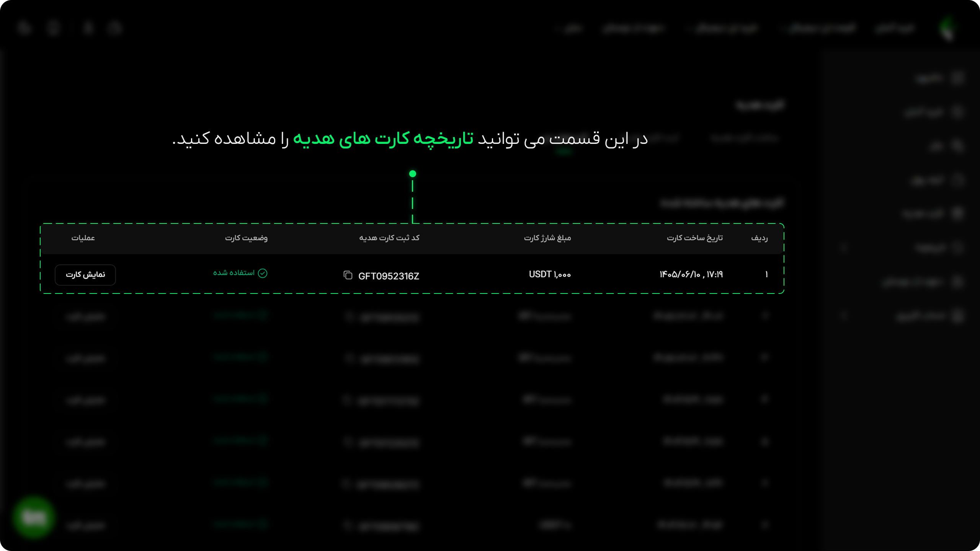Click the عملیات column header
Viewport: 980px width, 551px height.
tap(83, 238)
